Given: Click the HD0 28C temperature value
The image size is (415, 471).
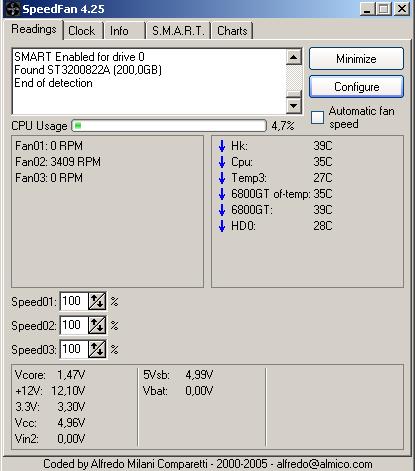Looking at the screenshot, I should point(323,226).
